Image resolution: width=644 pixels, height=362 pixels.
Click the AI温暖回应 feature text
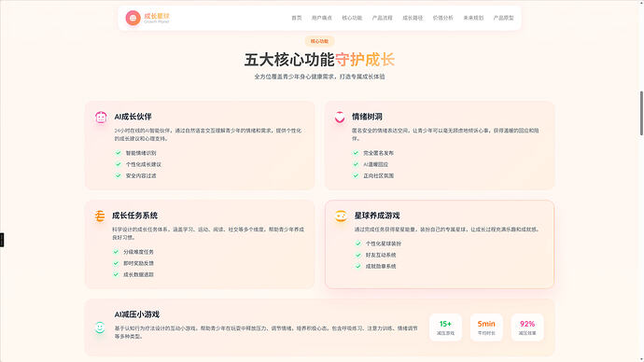(375, 164)
